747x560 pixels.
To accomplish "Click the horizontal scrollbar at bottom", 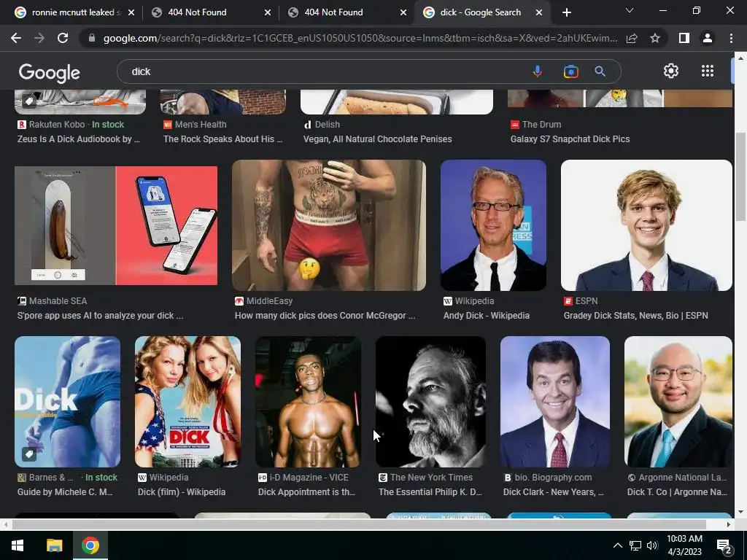I will pos(359,524).
